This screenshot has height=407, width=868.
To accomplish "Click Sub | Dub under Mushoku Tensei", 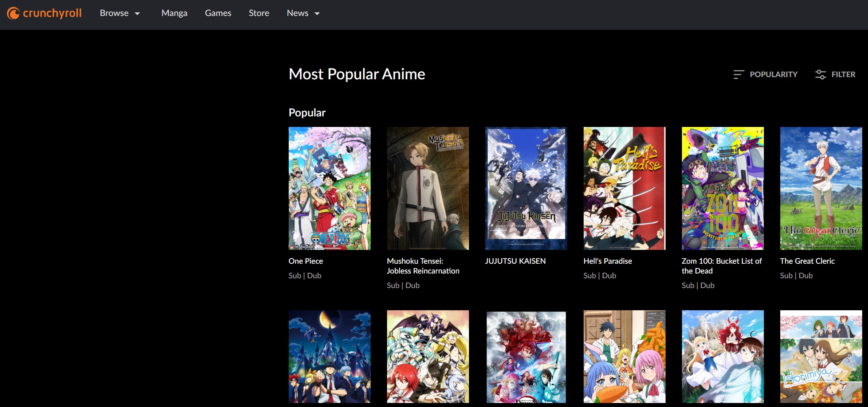I will pos(403,286).
